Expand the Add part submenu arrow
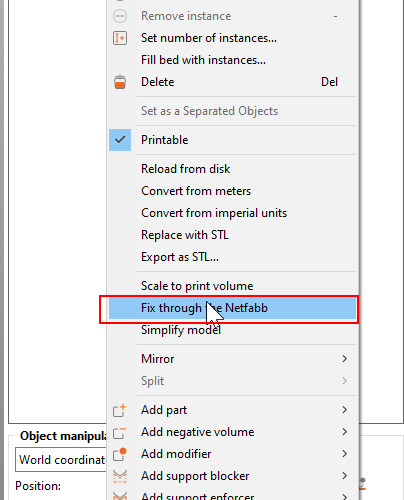404x500 pixels. click(345, 410)
